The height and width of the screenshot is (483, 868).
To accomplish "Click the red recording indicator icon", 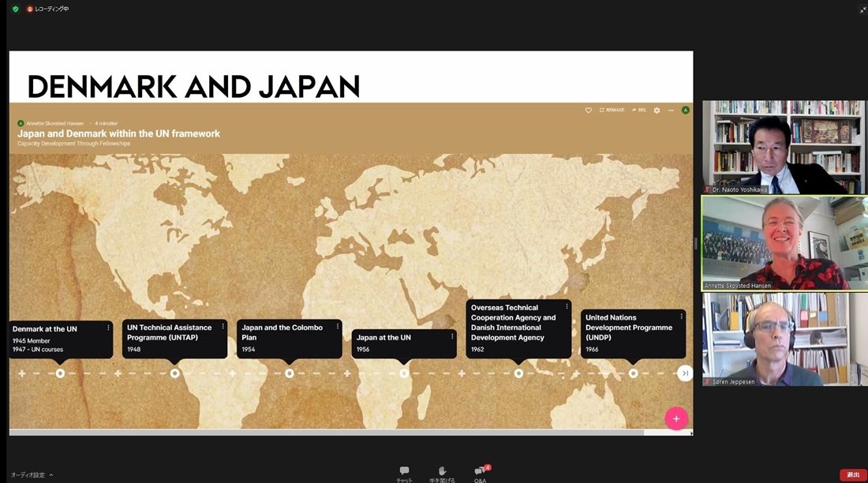I will 30,9.
